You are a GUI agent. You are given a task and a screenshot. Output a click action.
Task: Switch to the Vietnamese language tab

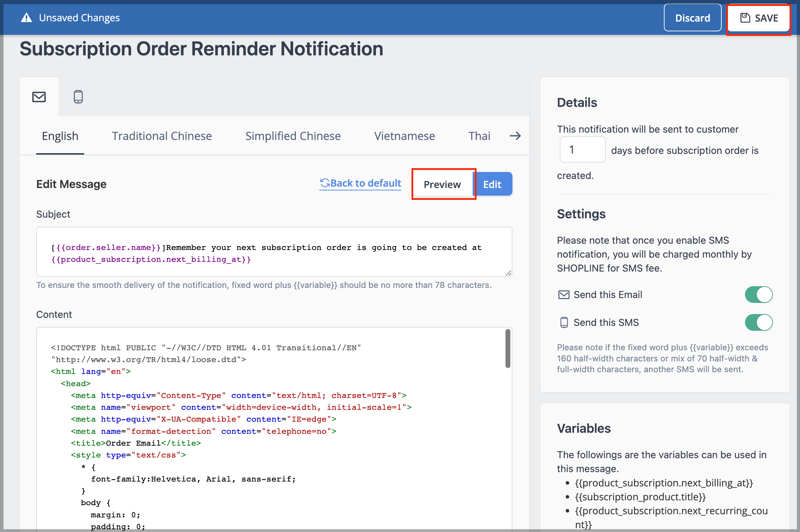405,136
